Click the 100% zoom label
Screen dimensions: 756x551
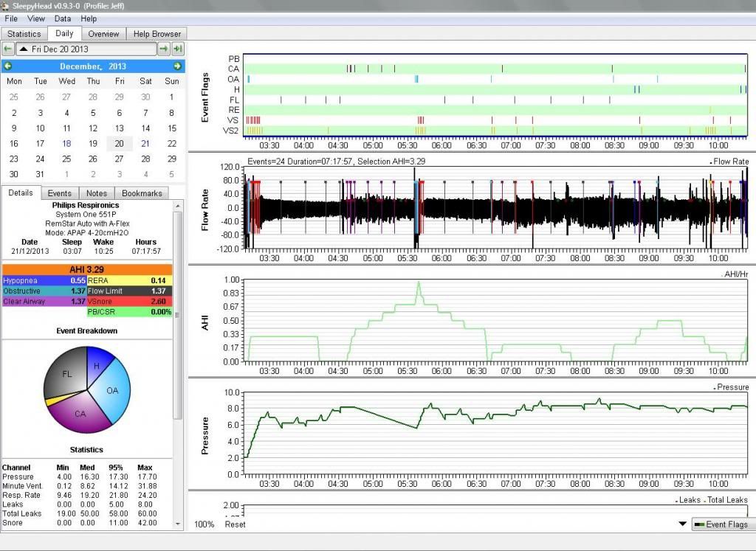(x=204, y=524)
